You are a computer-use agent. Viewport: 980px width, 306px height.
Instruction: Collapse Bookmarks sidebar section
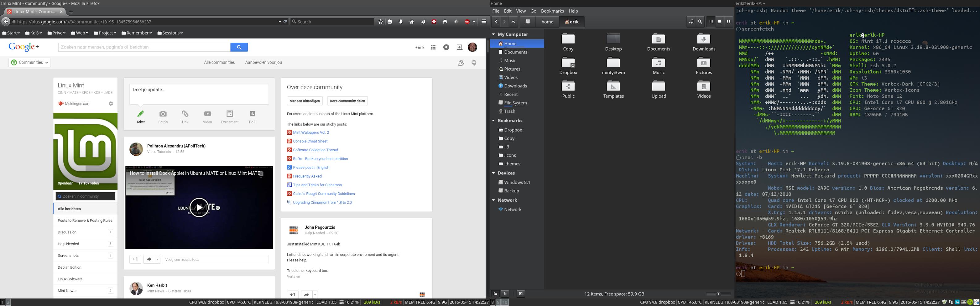pyautogui.click(x=493, y=120)
